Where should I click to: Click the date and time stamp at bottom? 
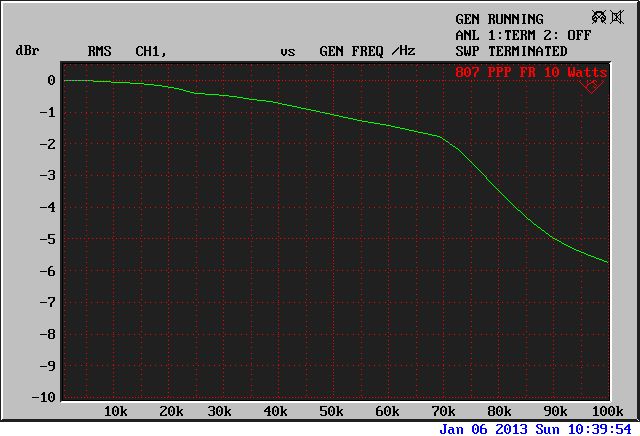tap(538, 428)
